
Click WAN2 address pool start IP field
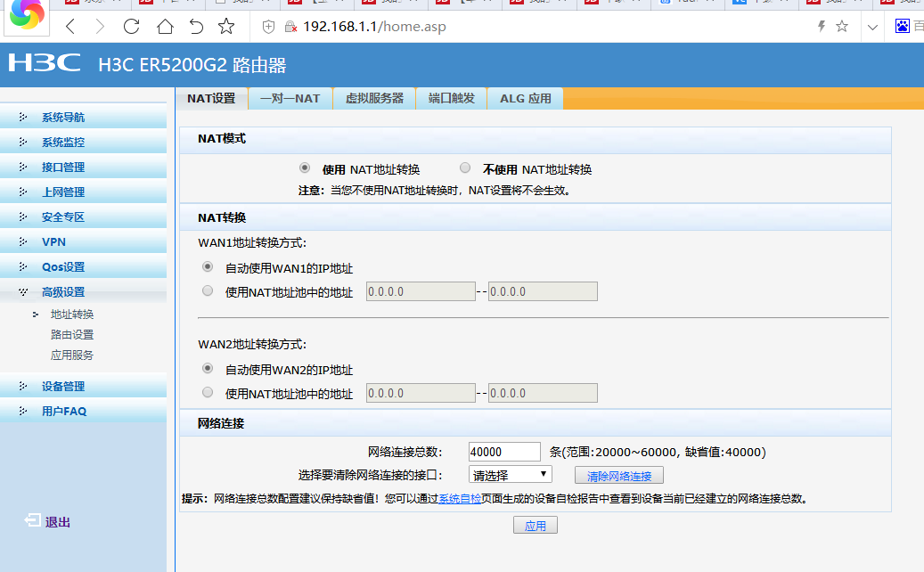click(421, 393)
